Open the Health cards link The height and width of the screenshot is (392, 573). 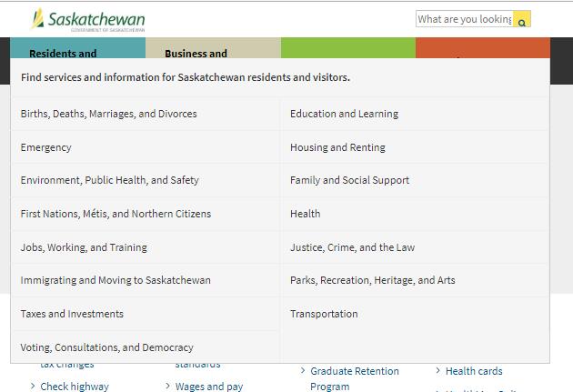coord(474,371)
